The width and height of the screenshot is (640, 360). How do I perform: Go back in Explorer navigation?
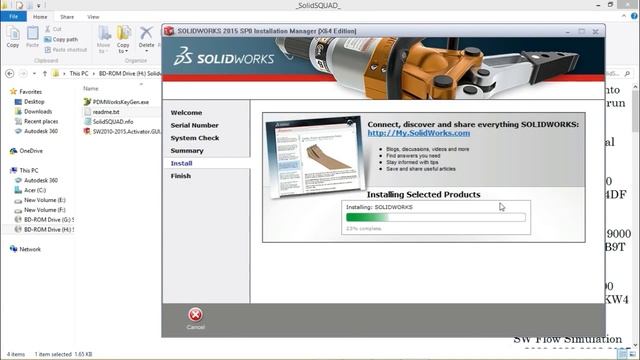(x=10, y=73)
